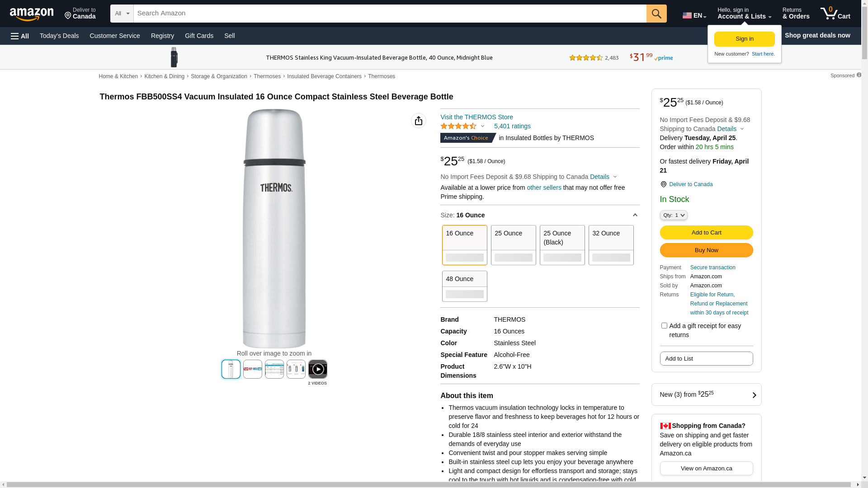This screenshot has width=868, height=488.
Task: Click into the Search Amazon field
Action: (389, 14)
